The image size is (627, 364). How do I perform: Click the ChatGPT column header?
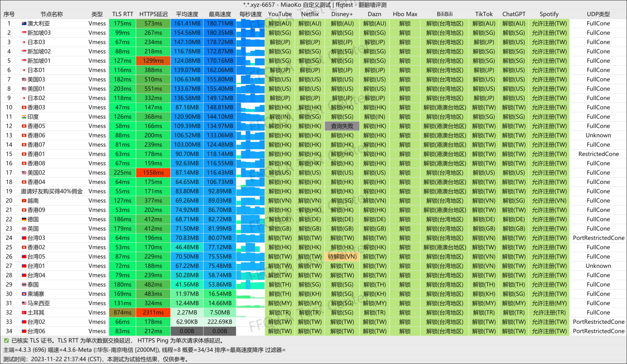[514, 14]
